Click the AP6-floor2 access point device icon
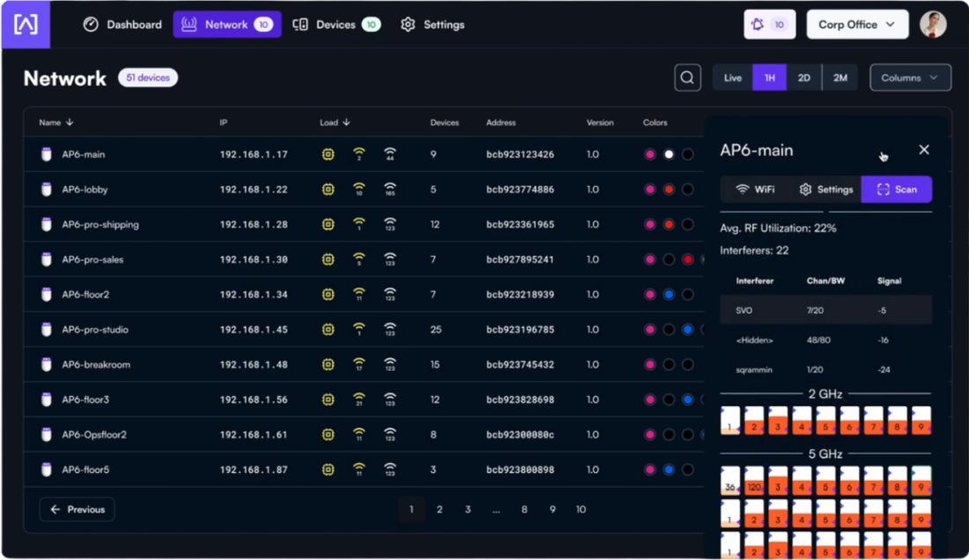 (x=46, y=294)
